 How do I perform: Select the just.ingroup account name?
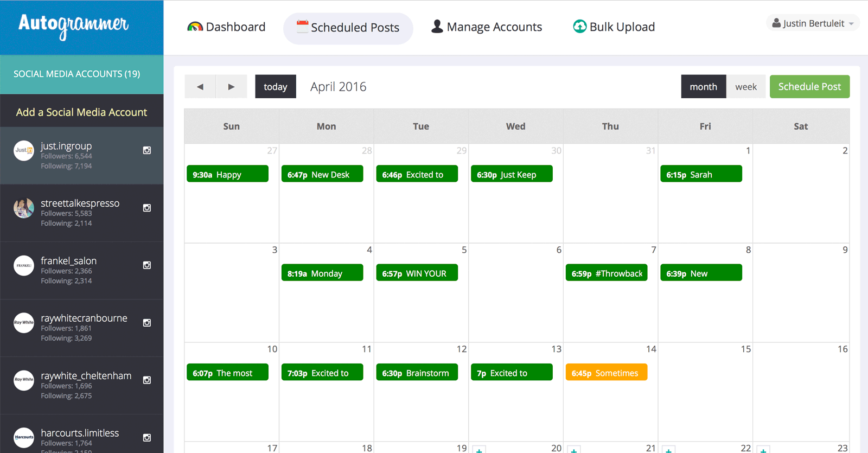(66, 146)
